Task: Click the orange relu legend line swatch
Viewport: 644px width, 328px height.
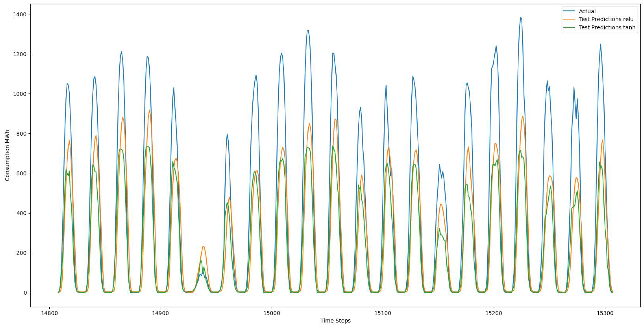Action: (570, 19)
